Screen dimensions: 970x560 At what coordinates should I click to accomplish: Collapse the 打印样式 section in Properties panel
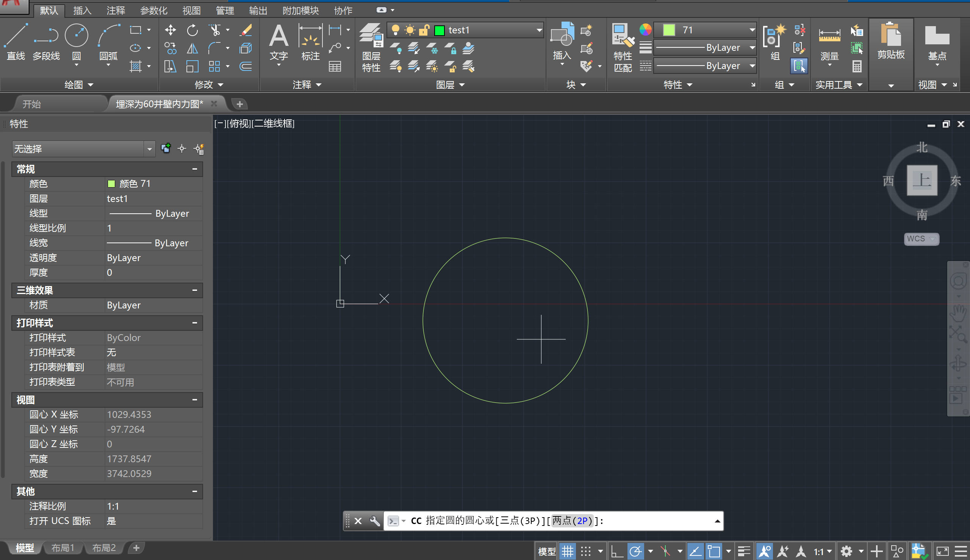click(x=196, y=323)
